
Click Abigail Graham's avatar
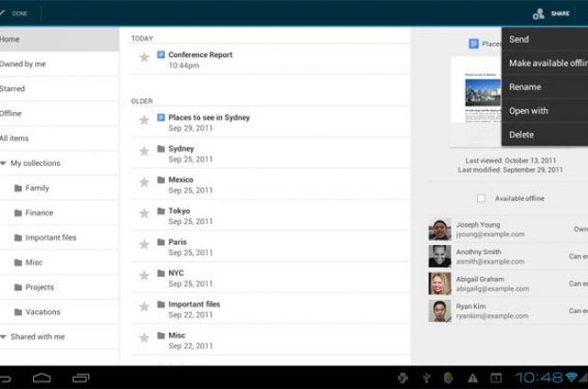[439, 284]
